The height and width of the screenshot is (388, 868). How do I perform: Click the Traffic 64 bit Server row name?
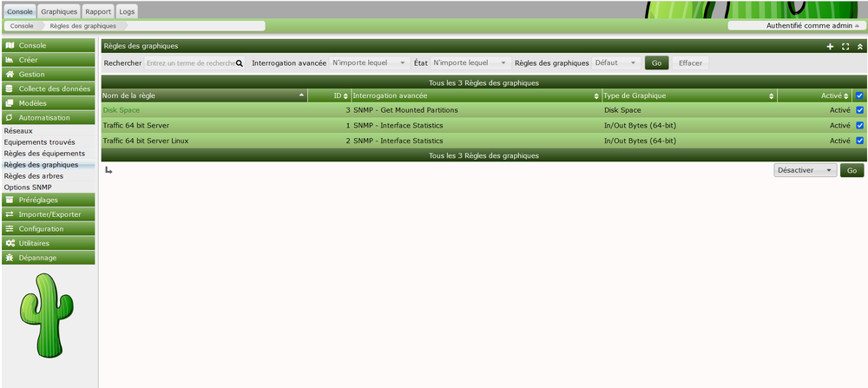pyautogui.click(x=136, y=126)
